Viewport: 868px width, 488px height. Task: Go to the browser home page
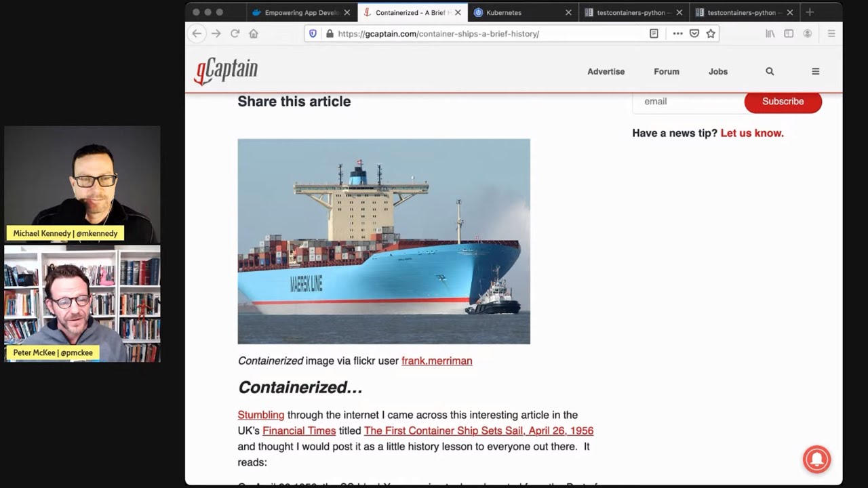coord(254,33)
